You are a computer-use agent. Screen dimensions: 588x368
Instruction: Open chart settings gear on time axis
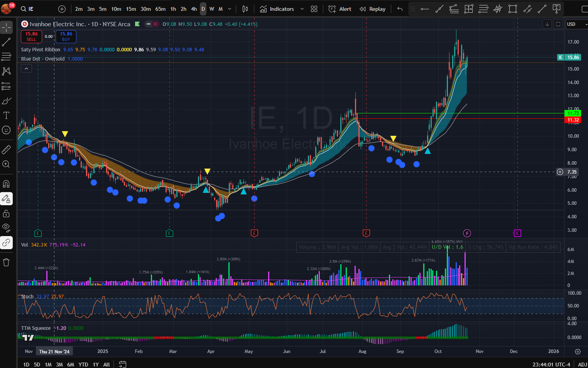click(x=578, y=351)
